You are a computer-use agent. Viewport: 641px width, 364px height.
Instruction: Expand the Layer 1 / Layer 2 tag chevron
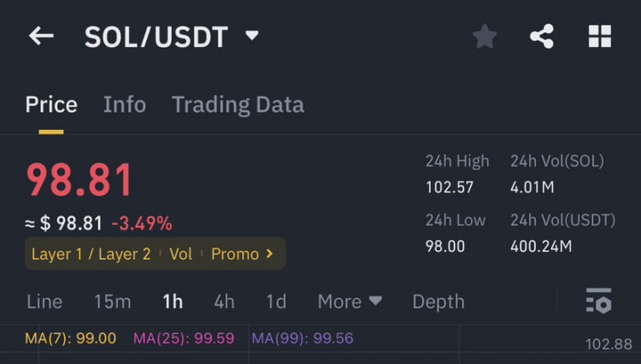click(269, 254)
